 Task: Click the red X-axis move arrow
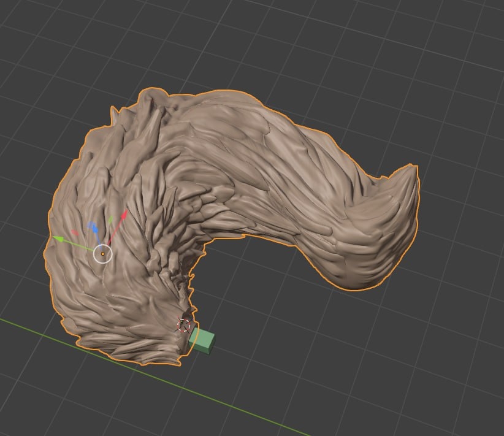point(124,214)
